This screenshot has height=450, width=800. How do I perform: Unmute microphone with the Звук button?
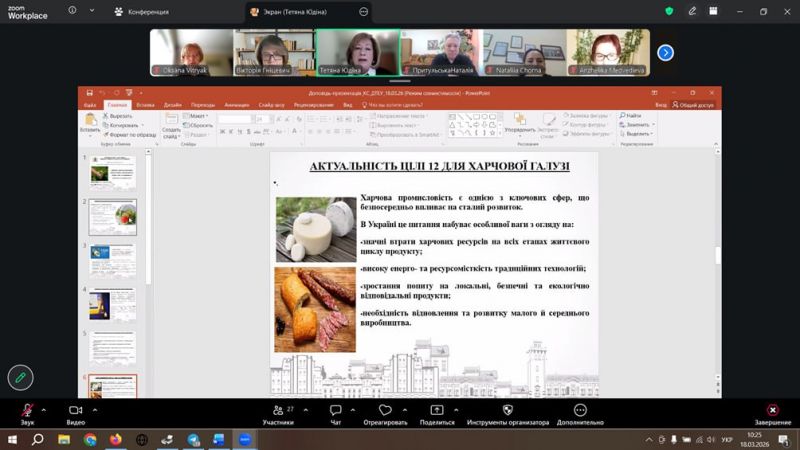[27, 411]
